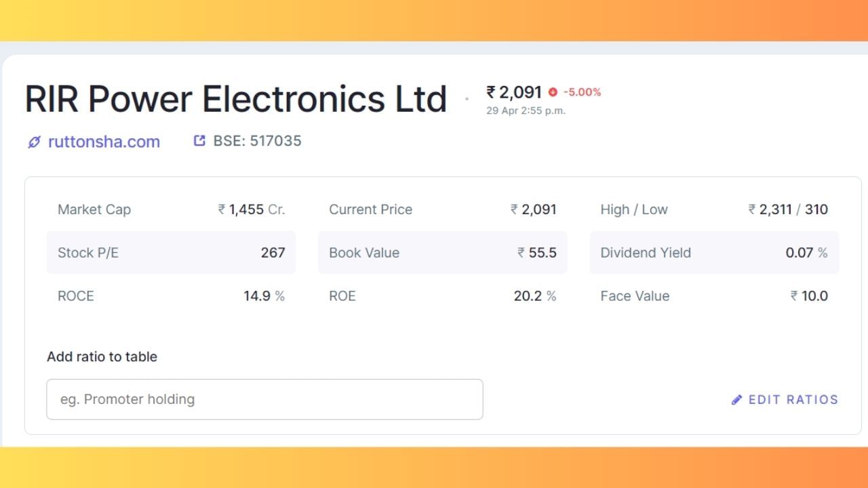This screenshot has height=488, width=868.
Task: Select the ROE ratio cell
Action: coord(442,296)
